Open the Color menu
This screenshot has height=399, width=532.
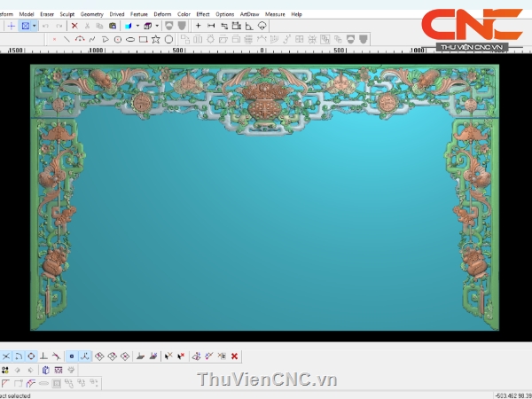(184, 14)
